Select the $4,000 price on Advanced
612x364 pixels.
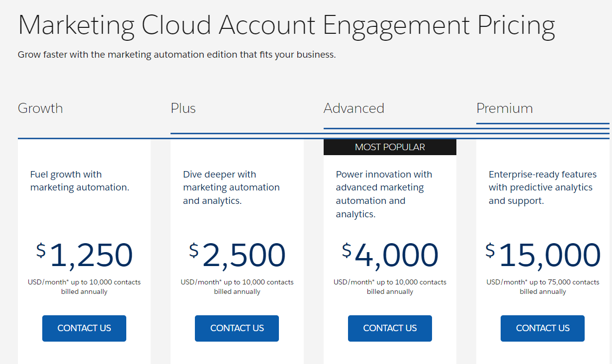[x=390, y=255]
